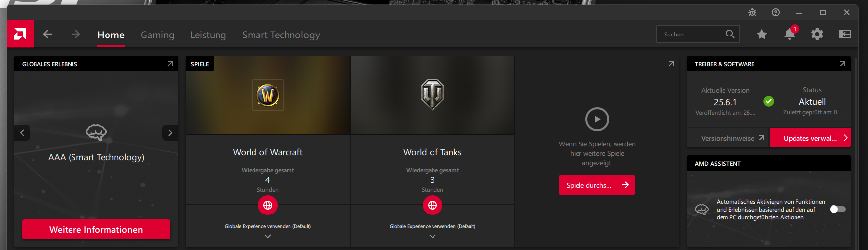Click the World of Tanks game icon

tap(433, 95)
